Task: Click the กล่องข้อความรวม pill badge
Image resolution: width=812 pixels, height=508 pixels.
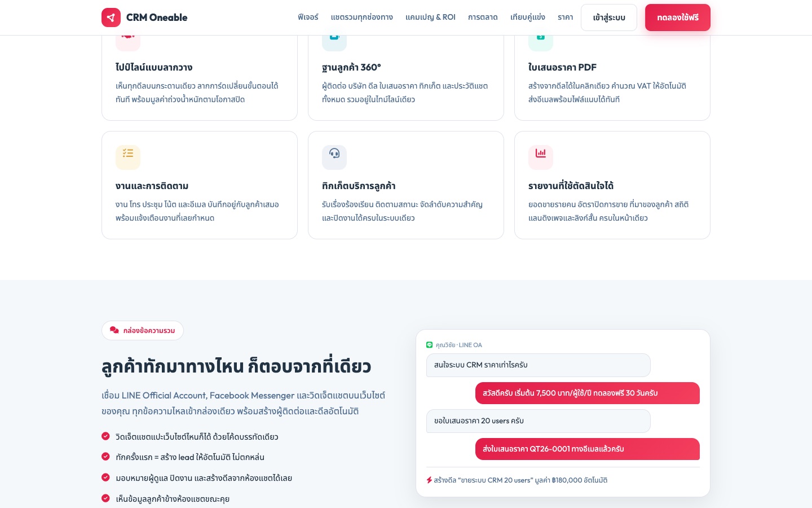Action: [x=143, y=330]
